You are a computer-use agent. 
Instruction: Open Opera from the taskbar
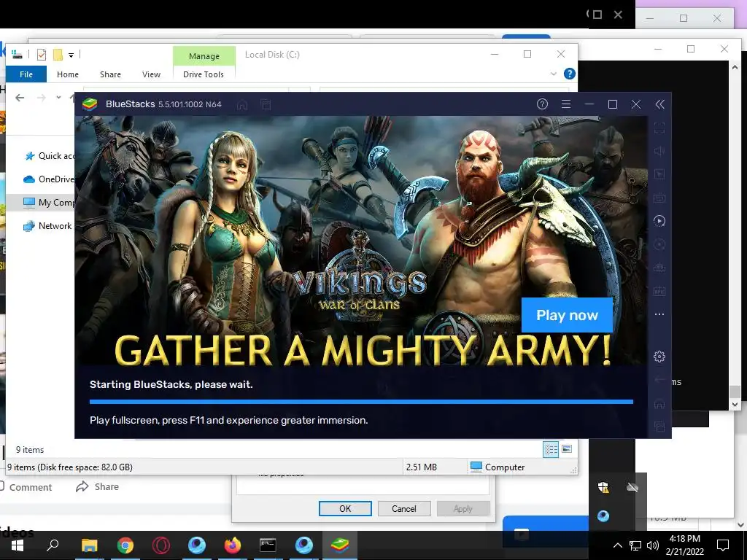[x=161, y=545]
